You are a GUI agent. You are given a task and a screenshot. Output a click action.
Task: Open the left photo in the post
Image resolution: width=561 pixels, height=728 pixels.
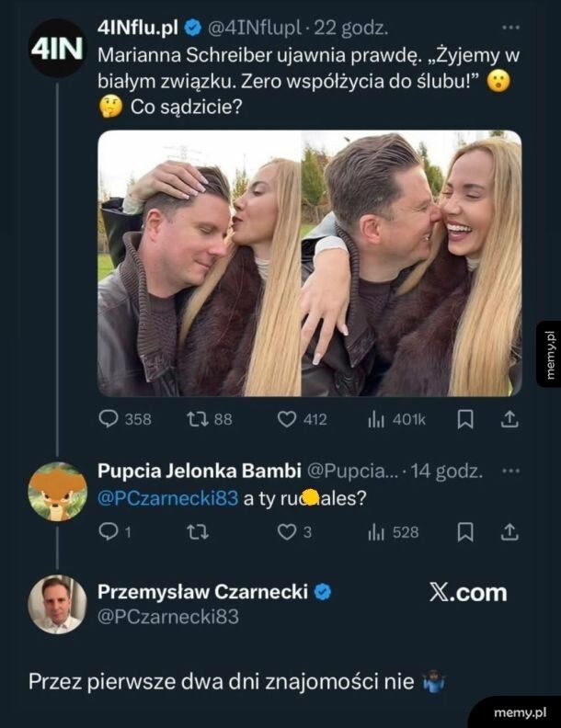200,263
